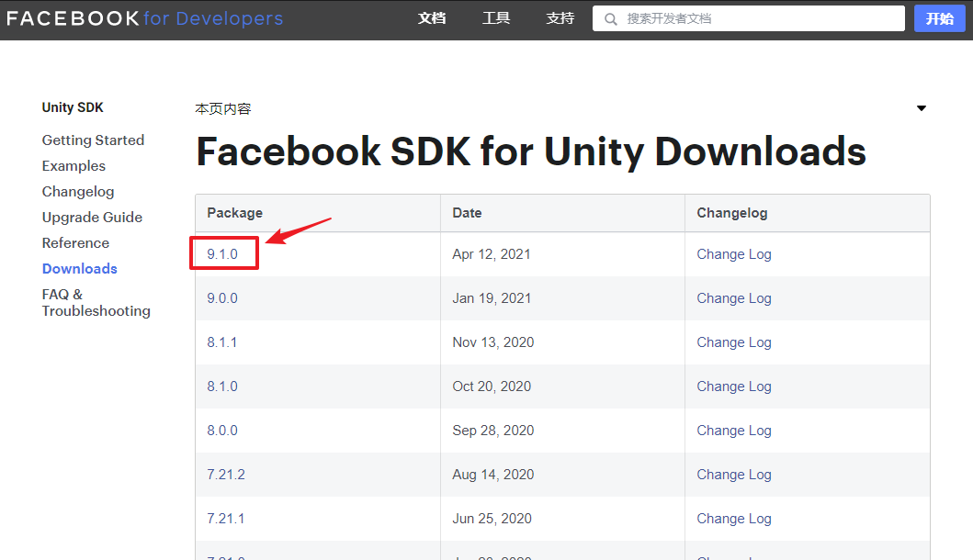Click the date Jan 19, 2021

[x=492, y=298]
